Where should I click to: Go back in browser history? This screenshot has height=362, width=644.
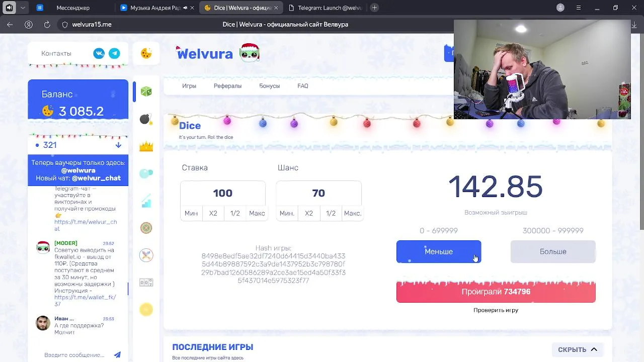(x=10, y=24)
